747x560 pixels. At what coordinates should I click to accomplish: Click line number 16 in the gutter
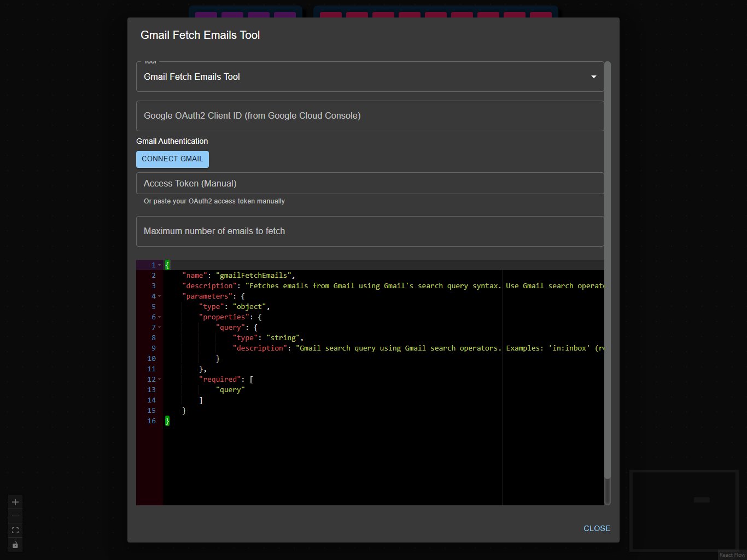point(151,421)
